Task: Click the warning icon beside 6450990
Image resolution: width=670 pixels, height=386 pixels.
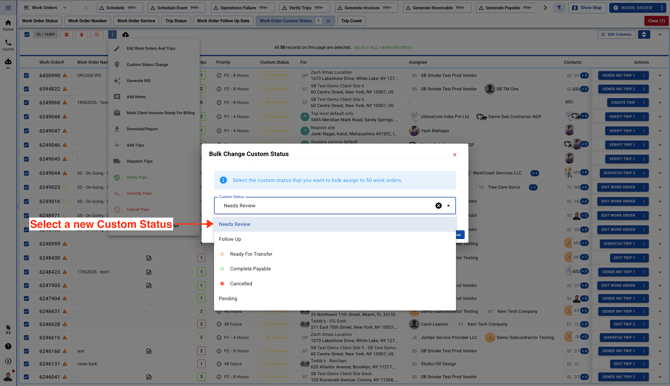Action: [x=65, y=75]
